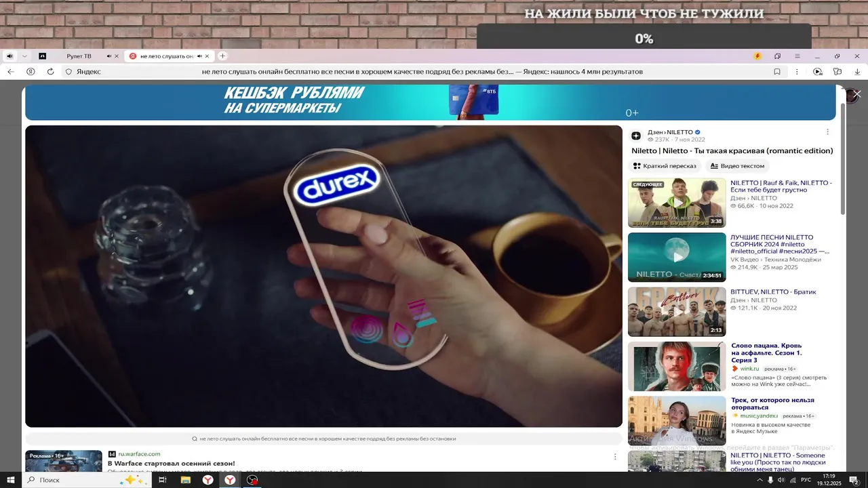Bookmark this page with the bookmark icon

click(778, 71)
